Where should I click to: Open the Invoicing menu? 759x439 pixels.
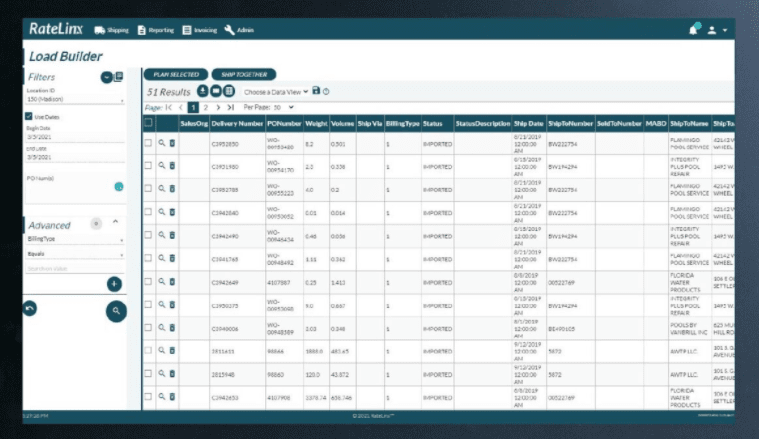203,30
